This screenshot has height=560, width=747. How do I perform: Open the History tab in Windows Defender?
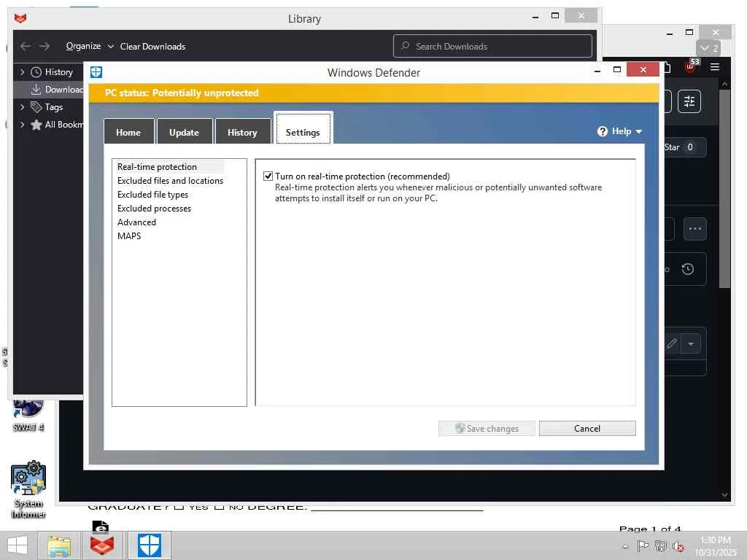click(242, 132)
